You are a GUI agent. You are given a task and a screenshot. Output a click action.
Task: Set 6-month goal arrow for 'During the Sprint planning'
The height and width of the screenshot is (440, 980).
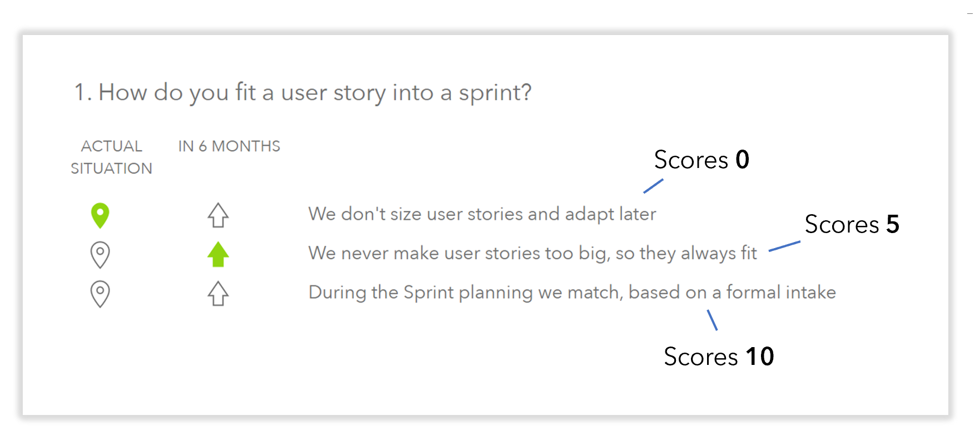coord(218,294)
